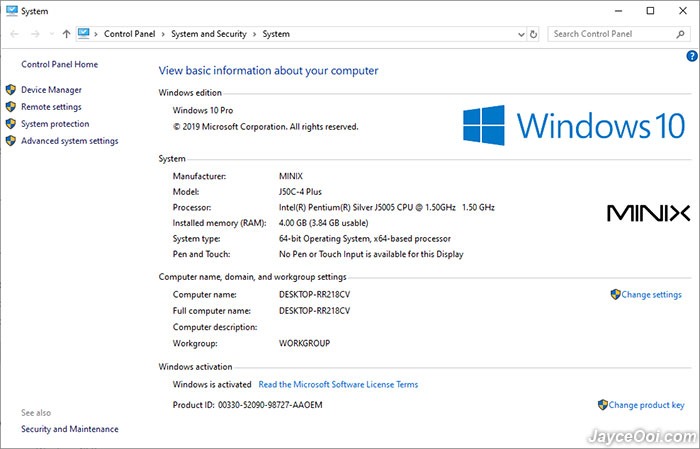Click the model value 'J50C-4 Plus'
The width and height of the screenshot is (700, 449).
(x=300, y=192)
